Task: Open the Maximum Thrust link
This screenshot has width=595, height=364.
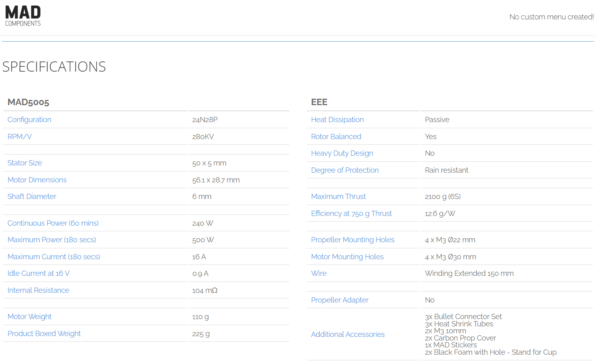Action: coord(338,197)
